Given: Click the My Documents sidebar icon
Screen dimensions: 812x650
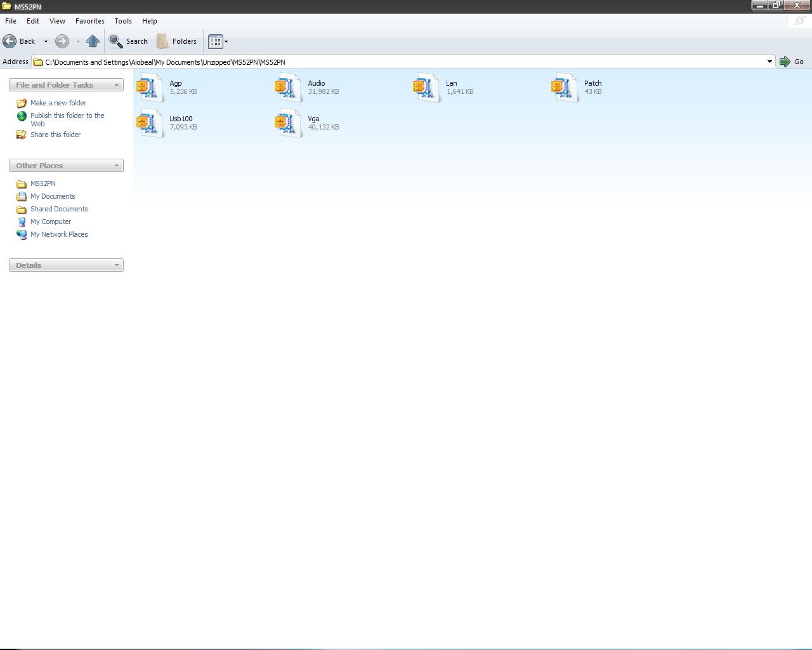Looking at the screenshot, I should coord(22,196).
